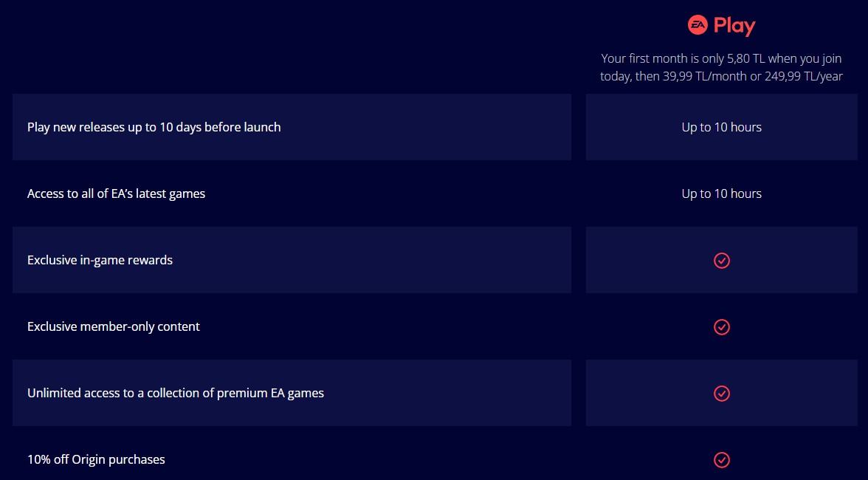The image size is (868, 480).
Task: Click the checkmark for Exclusive member-only content
Action: (x=721, y=326)
